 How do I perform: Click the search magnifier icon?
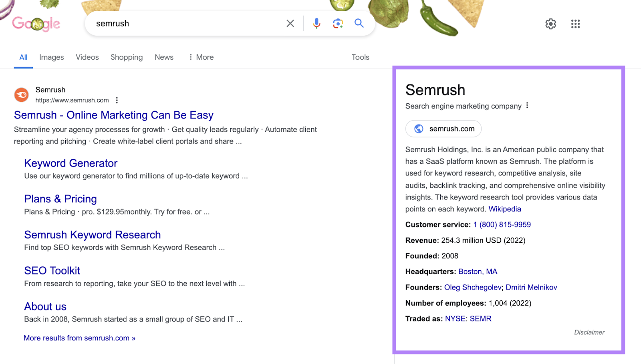click(359, 24)
